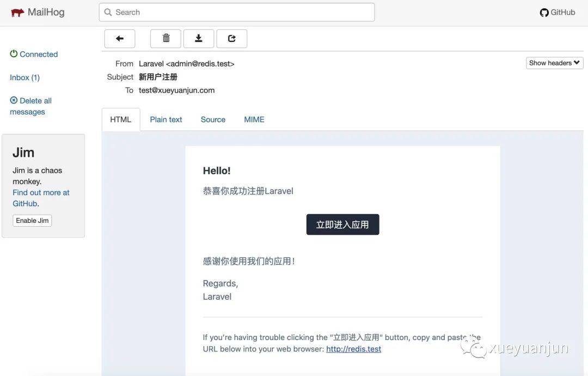Open the Source tab

tap(212, 119)
